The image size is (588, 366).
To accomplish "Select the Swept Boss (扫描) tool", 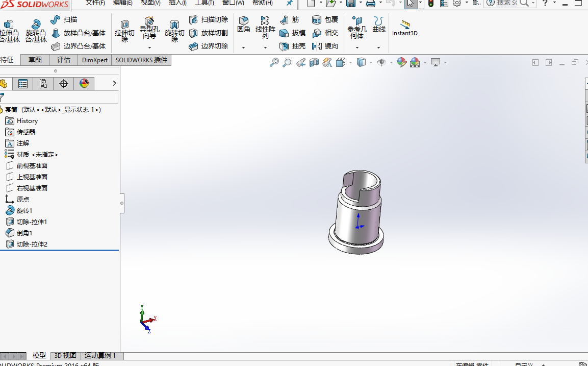I will 64,20.
